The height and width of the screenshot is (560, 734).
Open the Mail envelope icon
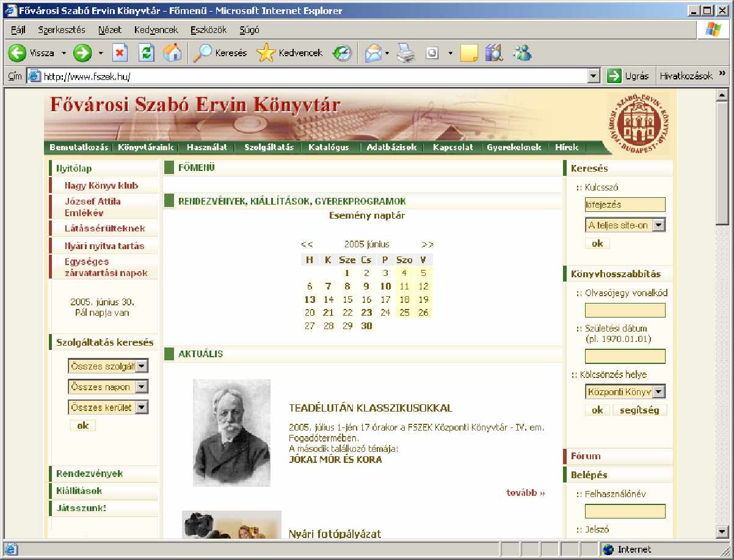372,53
